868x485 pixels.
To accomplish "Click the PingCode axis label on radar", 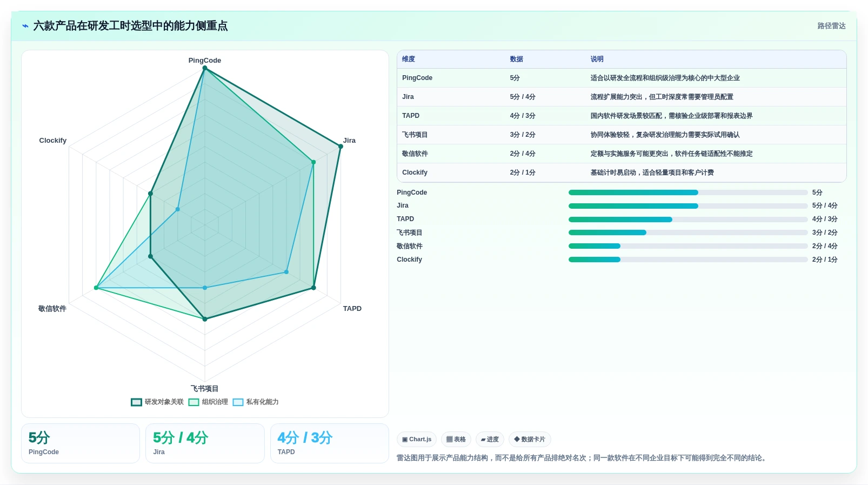I will (205, 61).
